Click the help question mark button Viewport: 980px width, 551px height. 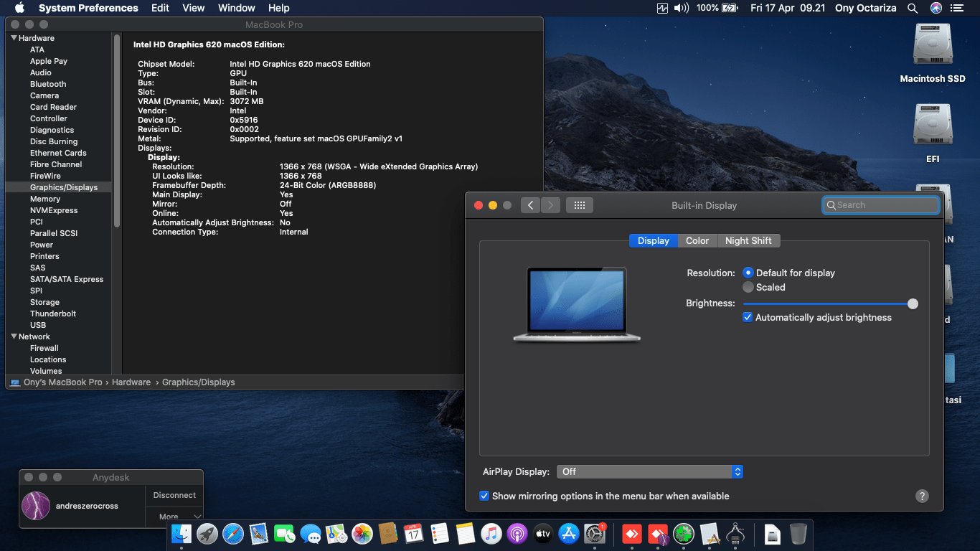tap(923, 496)
